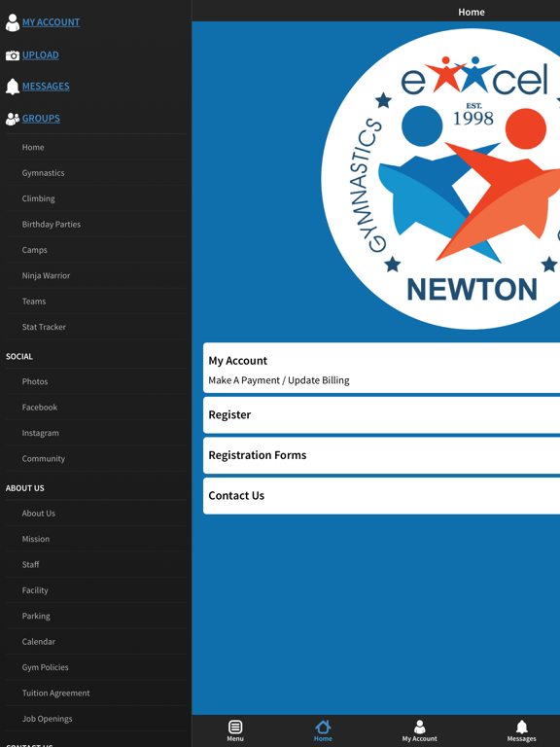Open Stat Tracker
This screenshot has height=747, width=560.
tap(95, 327)
